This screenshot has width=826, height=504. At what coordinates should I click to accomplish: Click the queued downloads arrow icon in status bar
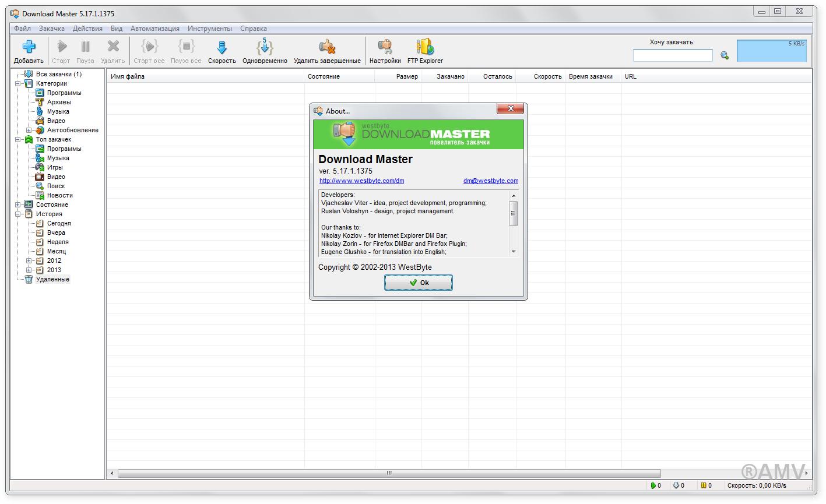pos(676,485)
